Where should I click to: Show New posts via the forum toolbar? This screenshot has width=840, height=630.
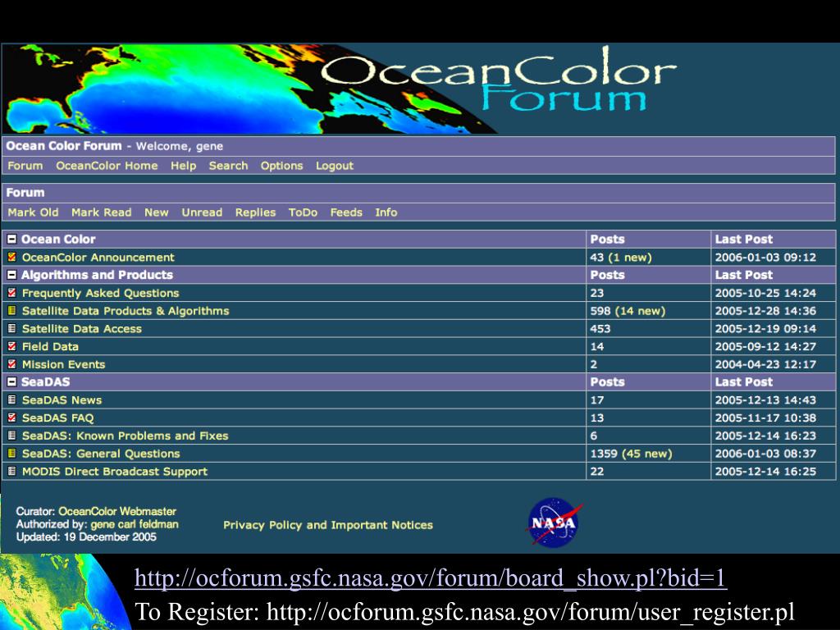click(157, 212)
